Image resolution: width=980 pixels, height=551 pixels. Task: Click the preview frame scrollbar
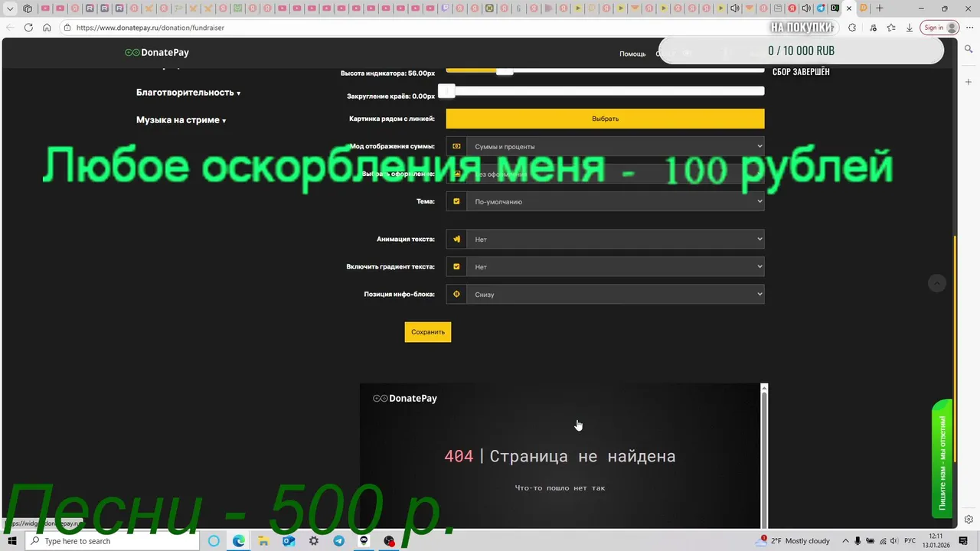[x=763, y=459]
